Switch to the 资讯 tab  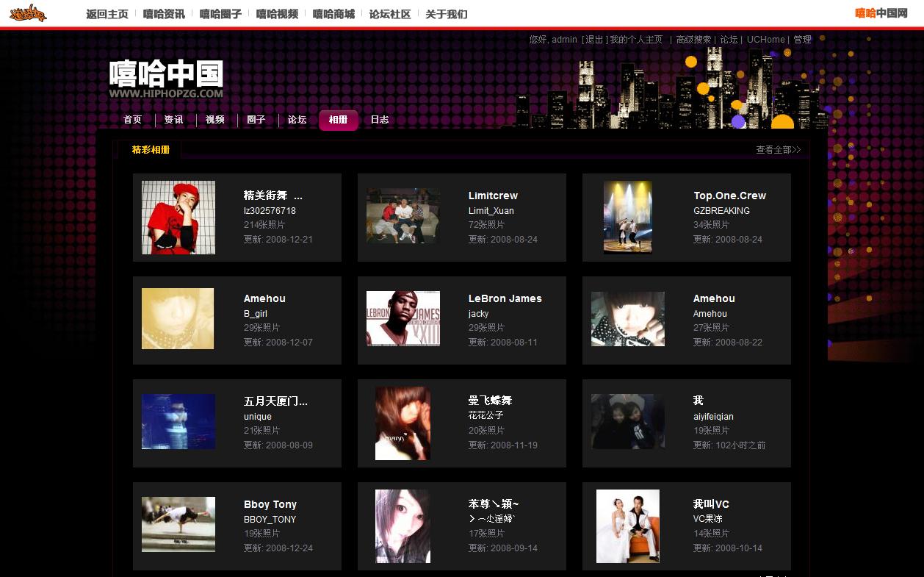[173, 120]
